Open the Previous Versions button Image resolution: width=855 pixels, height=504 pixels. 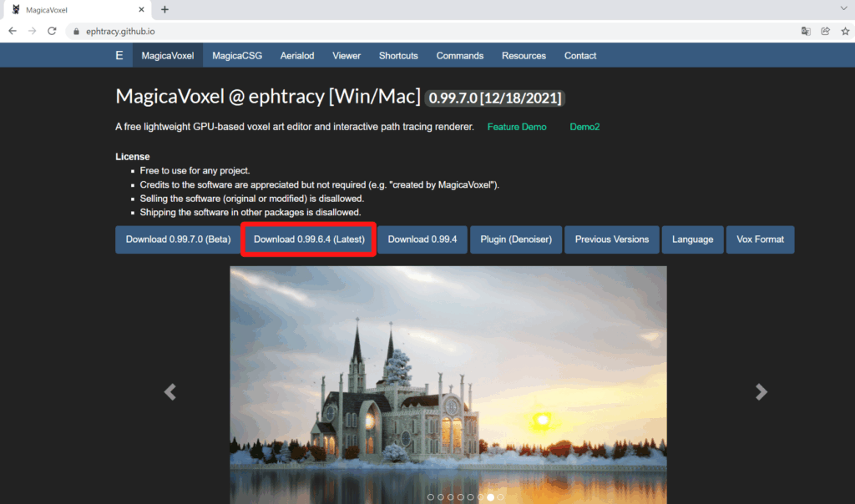click(x=612, y=239)
